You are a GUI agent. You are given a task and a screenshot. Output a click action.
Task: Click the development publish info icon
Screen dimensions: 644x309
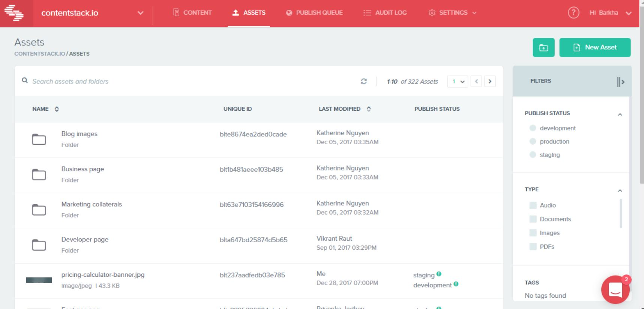coord(456,284)
